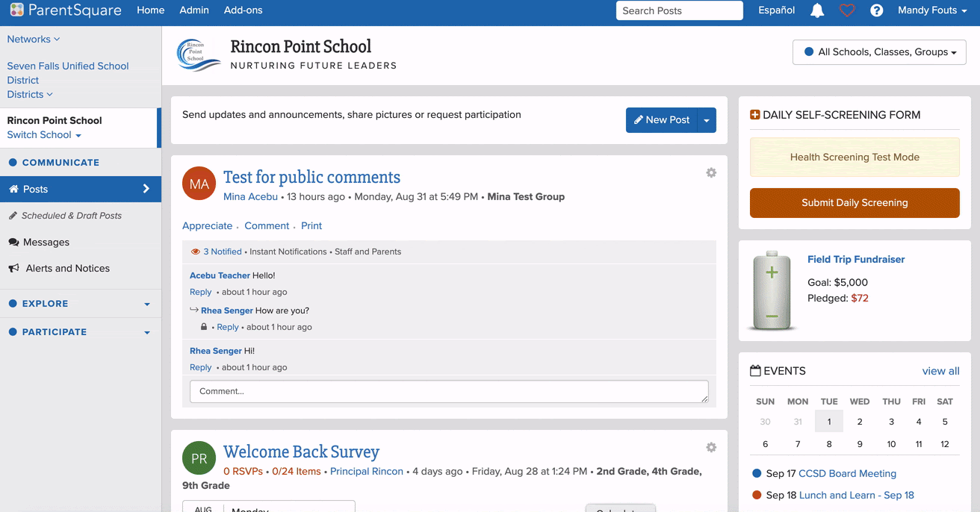Open gear settings on Welcome Back Survey
Image resolution: width=980 pixels, height=512 pixels.
coord(711,447)
